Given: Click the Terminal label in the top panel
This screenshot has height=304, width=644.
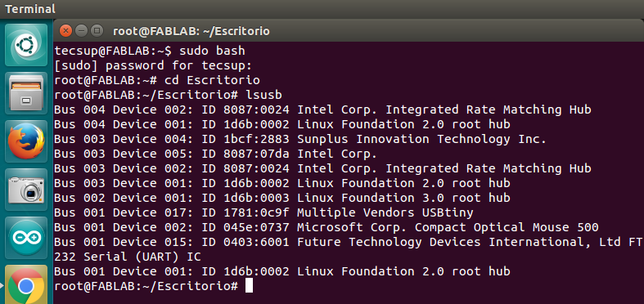Looking at the screenshot, I should pyautogui.click(x=30, y=9).
